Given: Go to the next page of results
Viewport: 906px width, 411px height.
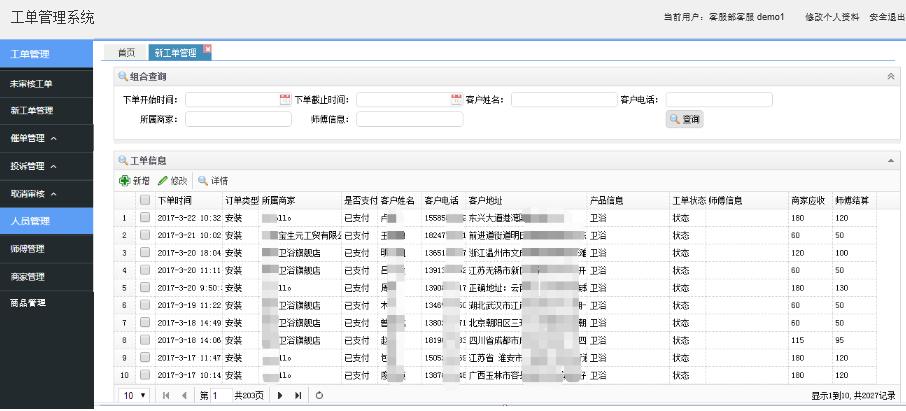Looking at the screenshot, I should click(280, 396).
